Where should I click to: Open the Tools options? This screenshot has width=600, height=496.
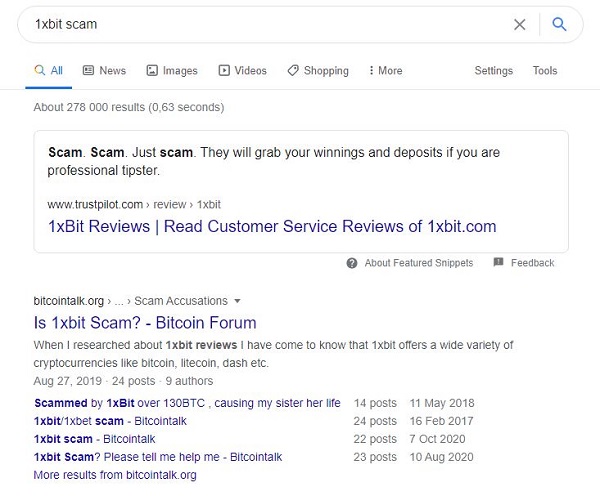click(x=545, y=70)
